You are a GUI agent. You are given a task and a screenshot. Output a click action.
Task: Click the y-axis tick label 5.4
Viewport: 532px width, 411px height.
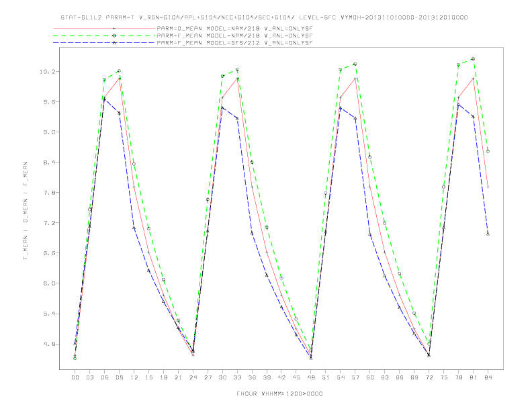[48, 314]
